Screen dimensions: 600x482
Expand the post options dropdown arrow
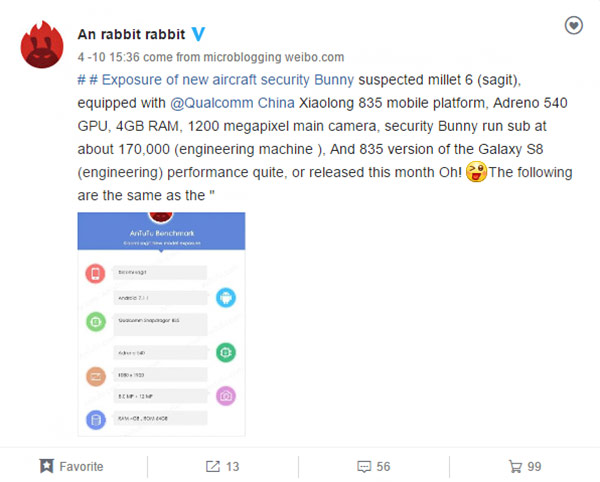(x=573, y=27)
